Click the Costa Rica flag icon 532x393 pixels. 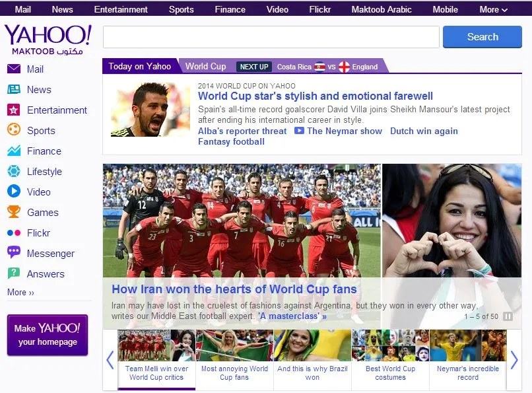319,67
